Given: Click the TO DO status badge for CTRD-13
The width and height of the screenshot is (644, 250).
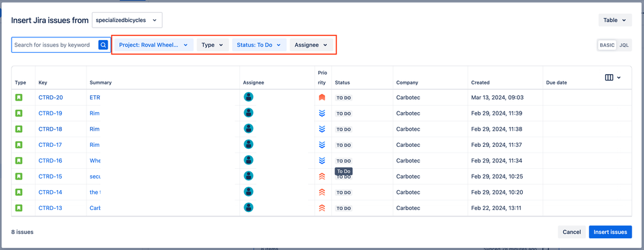Looking at the screenshot, I should pyautogui.click(x=344, y=208).
